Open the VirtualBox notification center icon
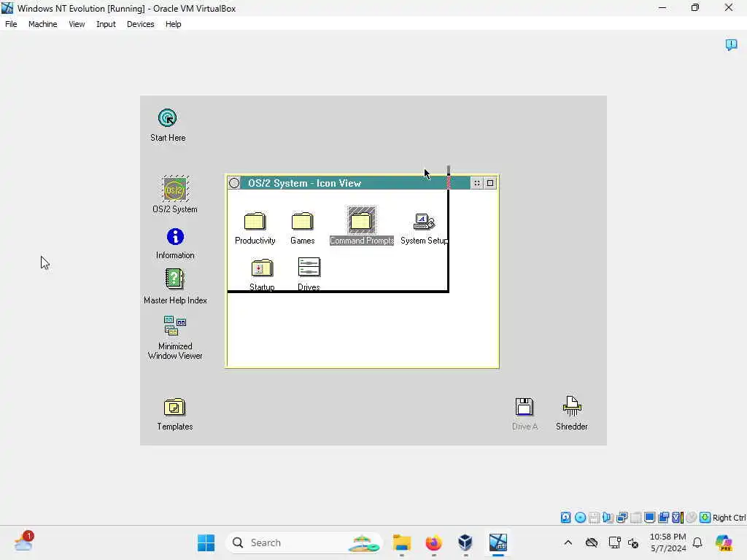The height and width of the screenshot is (560, 747). [731, 44]
